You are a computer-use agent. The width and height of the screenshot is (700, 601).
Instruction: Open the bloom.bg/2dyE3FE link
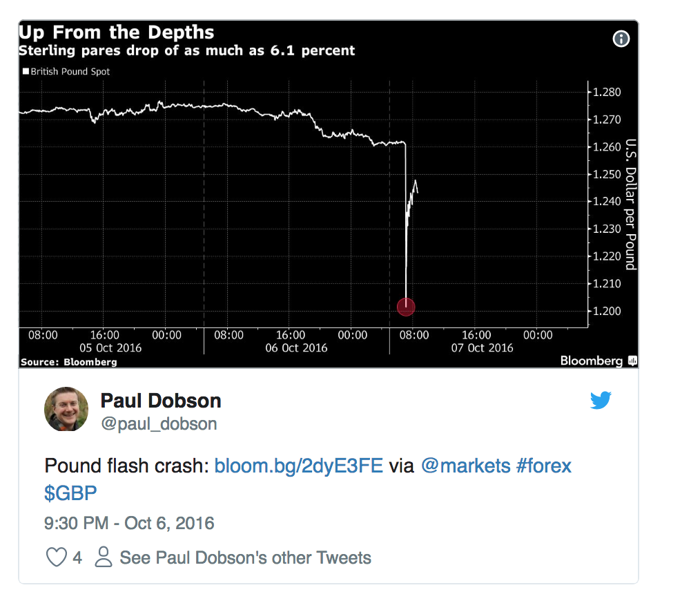[298, 466]
